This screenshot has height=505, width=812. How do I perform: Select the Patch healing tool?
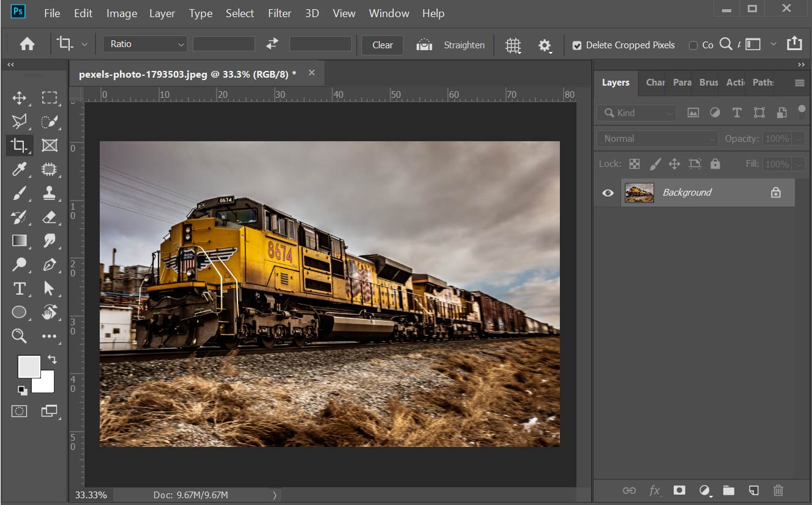[x=49, y=169]
